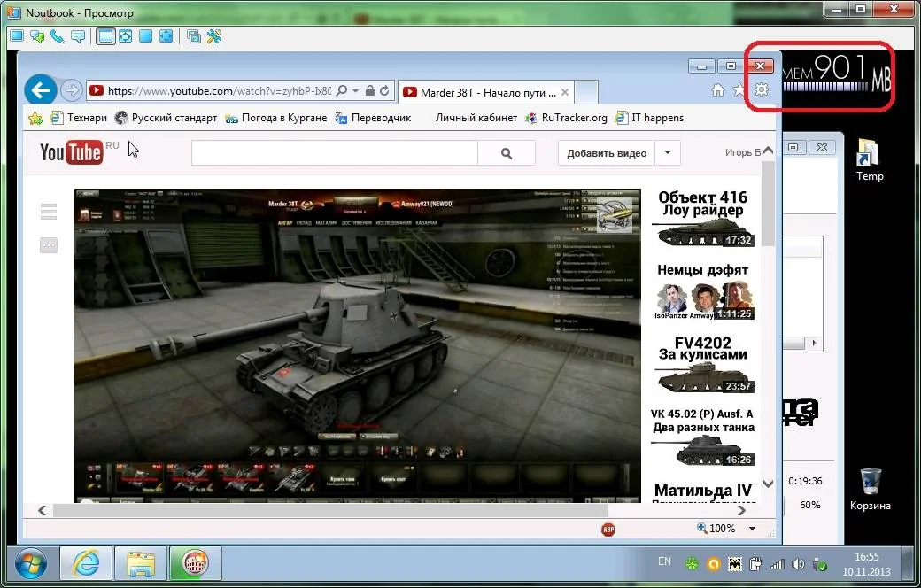Open the RuTracker.org bookmark
This screenshot has width=921, height=588.
pos(567,118)
